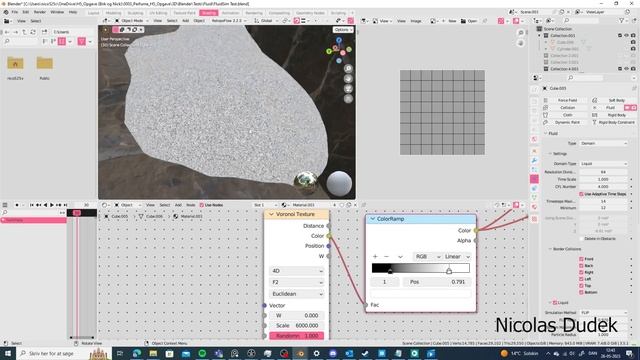
Task: Click the file browser filter funnel icon
Action: coord(82,41)
